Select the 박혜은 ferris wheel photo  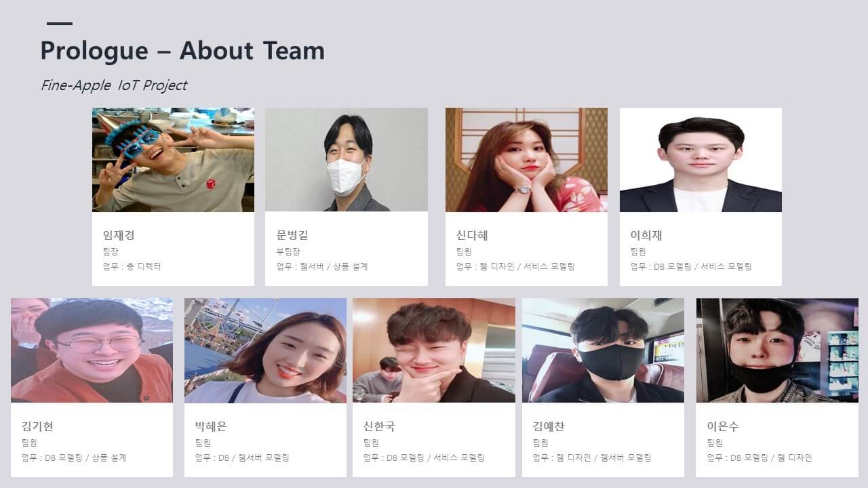coord(265,350)
